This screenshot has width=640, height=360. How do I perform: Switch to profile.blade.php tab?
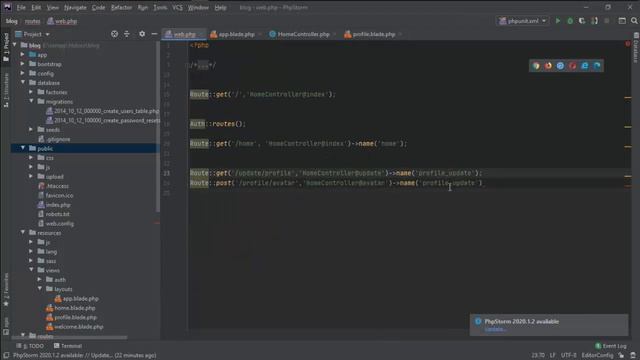point(373,34)
